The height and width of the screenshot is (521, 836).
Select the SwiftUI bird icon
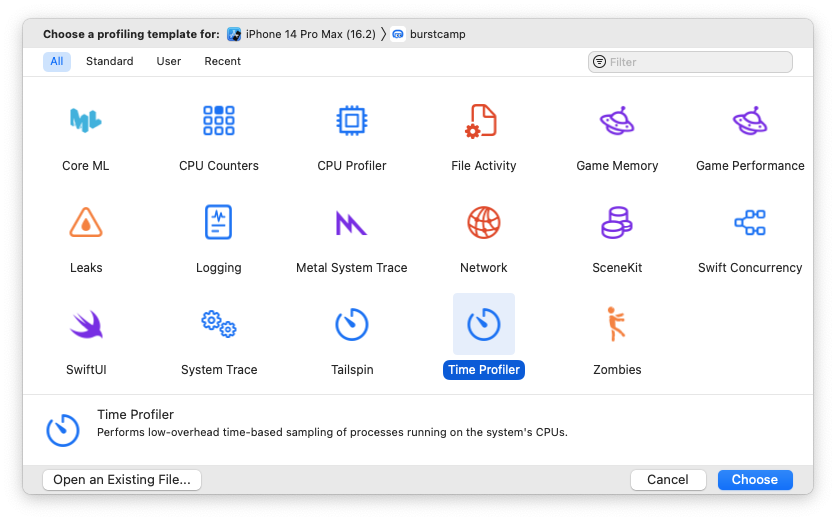pos(86,324)
